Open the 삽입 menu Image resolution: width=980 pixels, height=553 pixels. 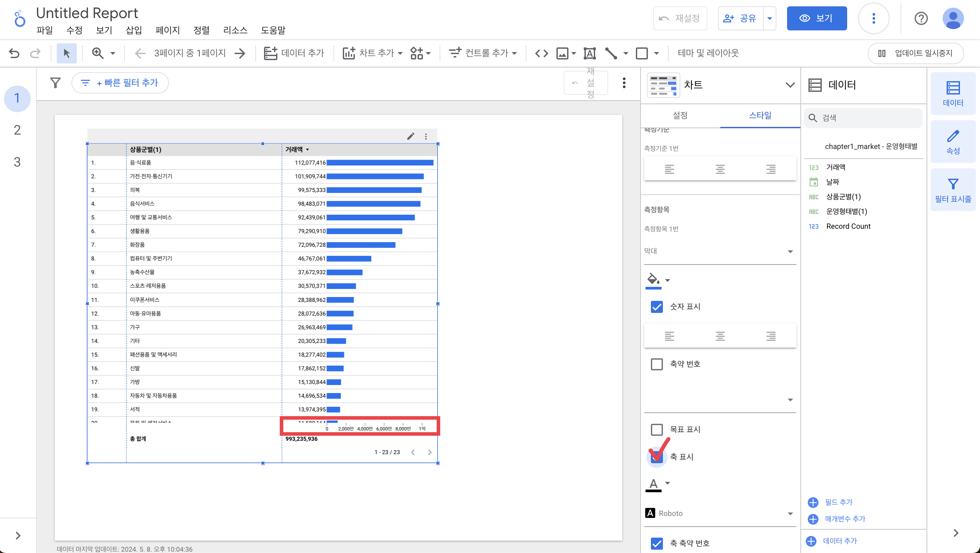click(134, 30)
